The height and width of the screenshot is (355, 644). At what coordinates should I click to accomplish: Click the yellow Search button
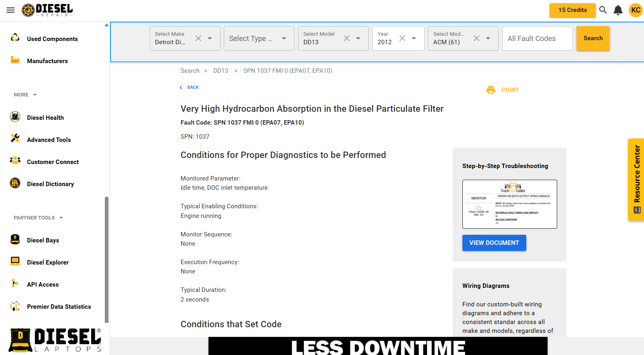[x=593, y=38]
